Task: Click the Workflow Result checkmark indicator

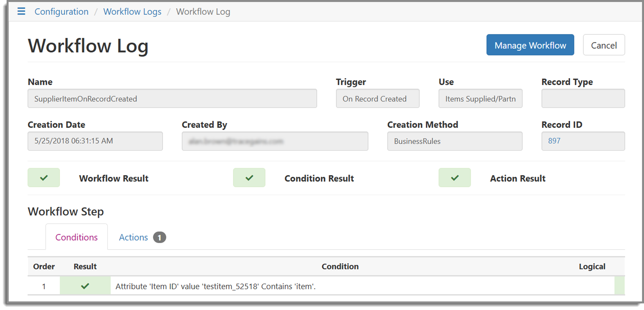Action: [44, 178]
